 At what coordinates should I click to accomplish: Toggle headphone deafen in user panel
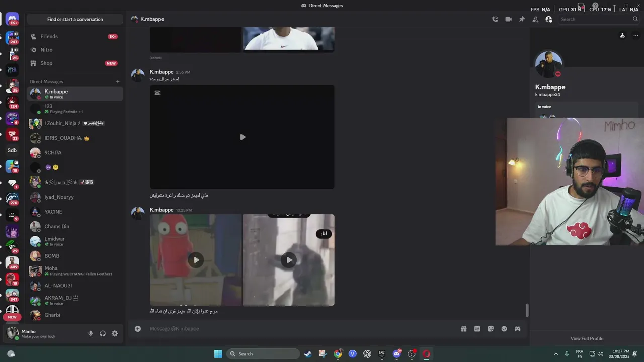point(103,333)
